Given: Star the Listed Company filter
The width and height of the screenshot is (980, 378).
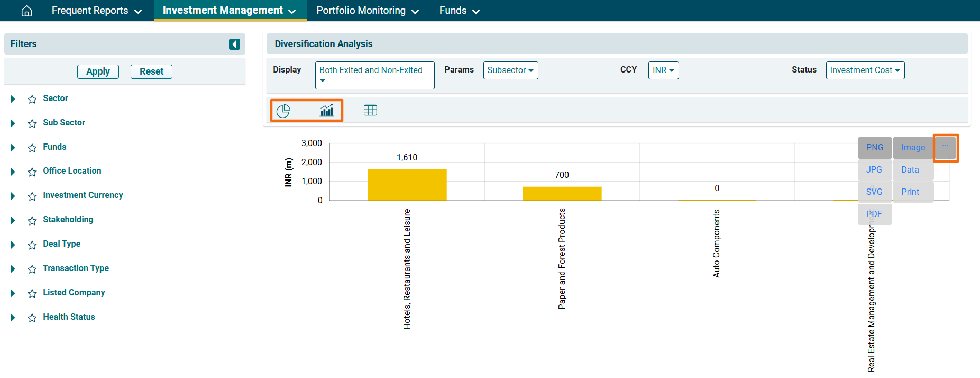Looking at the screenshot, I should click(32, 293).
